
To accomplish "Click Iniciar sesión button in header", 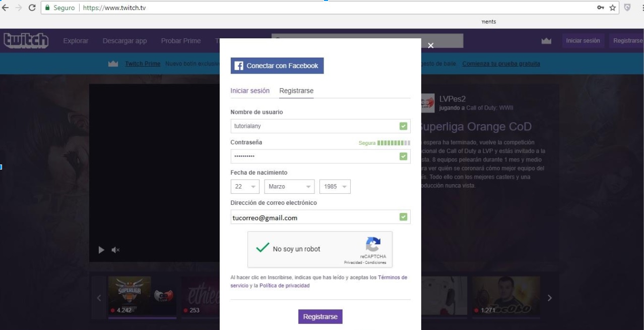I will coord(583,41).
